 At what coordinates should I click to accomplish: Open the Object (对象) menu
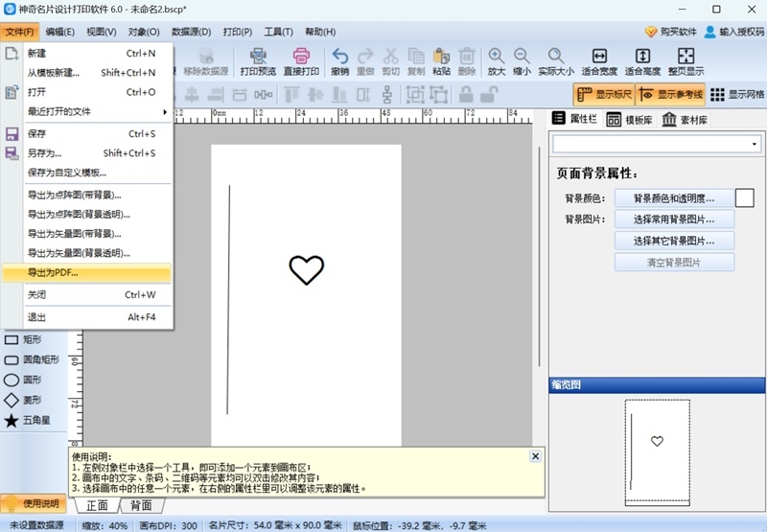point(144,32)
